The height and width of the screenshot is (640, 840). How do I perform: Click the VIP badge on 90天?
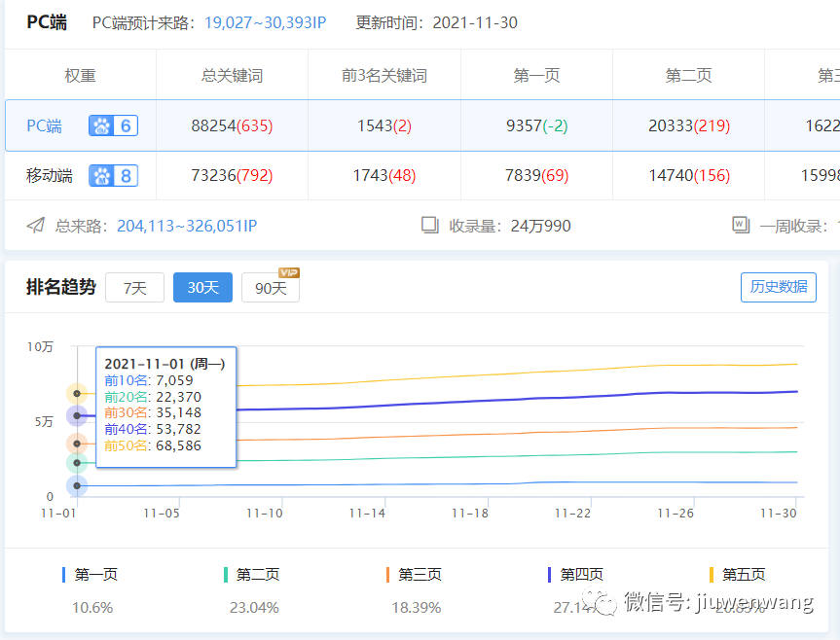[288, 272]
